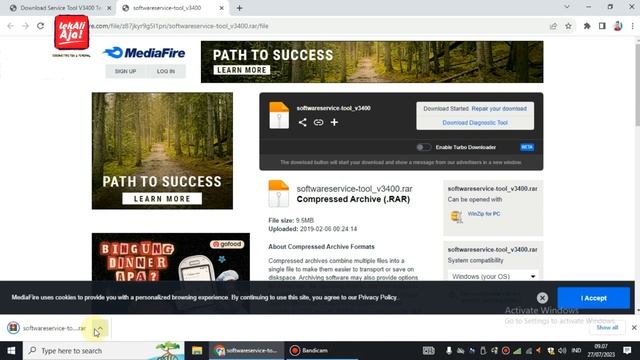The image size is (640, 360).
Task: Open Chrome side panel icon
Action: pos(602,26)
